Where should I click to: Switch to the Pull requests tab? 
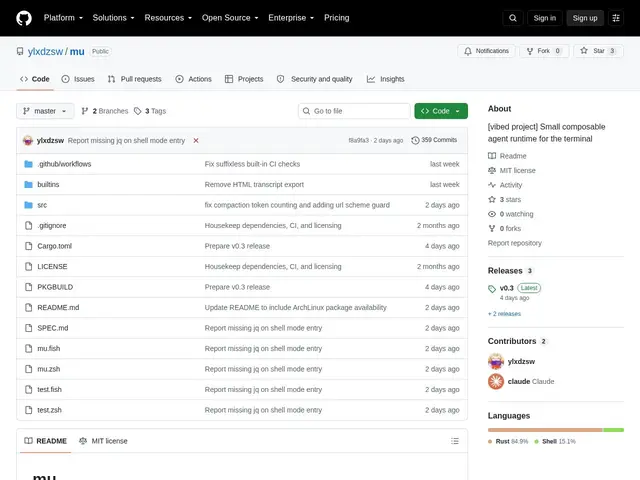(135, 79)
